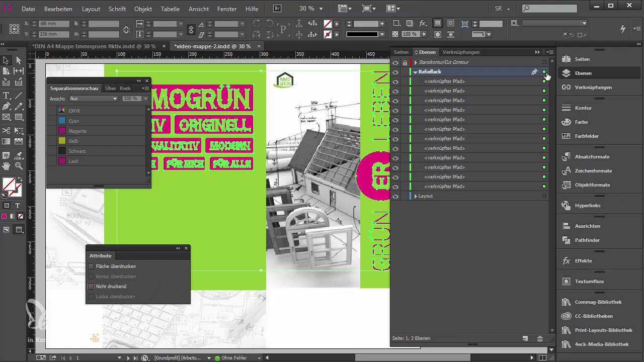
Task: Select the Direct Selection tool
Action: pyautogui.click(x=19, y=60)
